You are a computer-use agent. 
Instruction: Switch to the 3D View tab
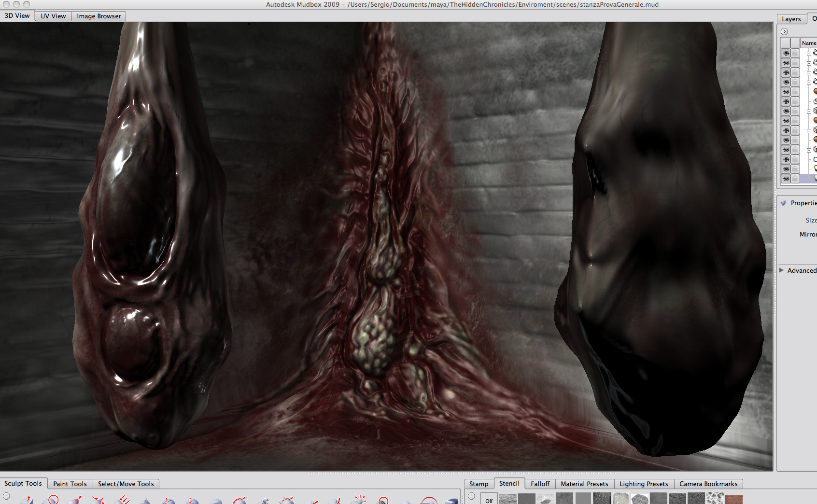tap(17, 15)
